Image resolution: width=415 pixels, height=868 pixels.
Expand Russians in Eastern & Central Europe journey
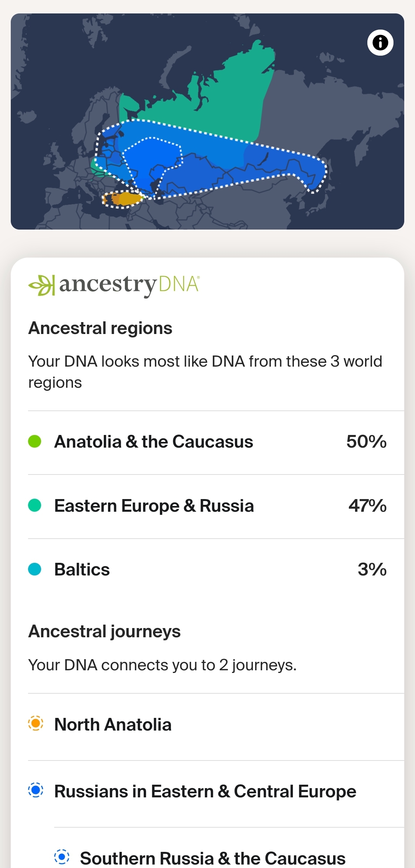[x=205, y=792]
